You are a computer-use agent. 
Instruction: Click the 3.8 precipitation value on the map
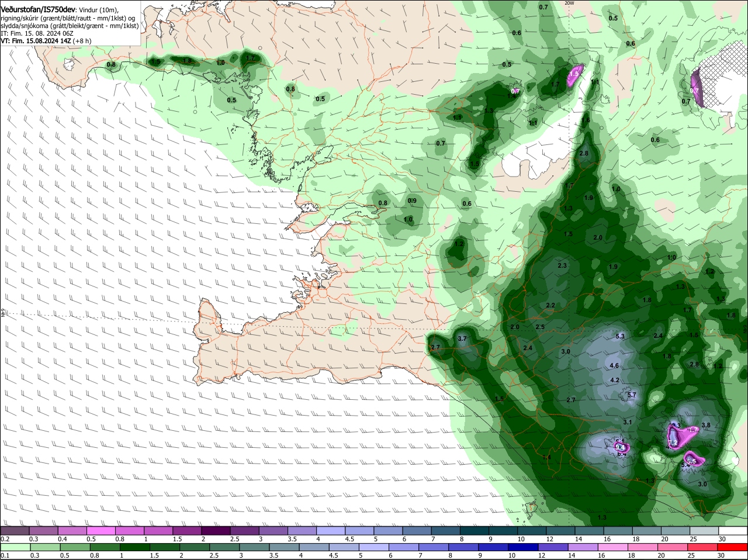tap(706, 426)
